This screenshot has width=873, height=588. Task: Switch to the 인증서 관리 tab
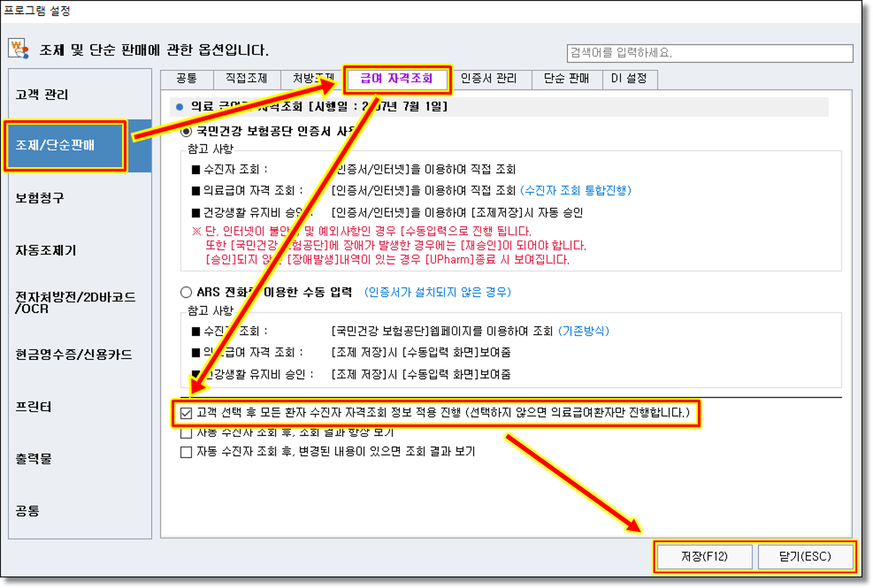point(489,79)
